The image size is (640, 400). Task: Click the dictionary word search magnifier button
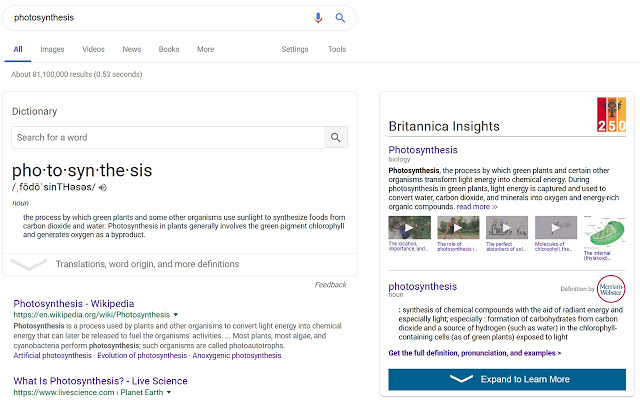point(337,138)
